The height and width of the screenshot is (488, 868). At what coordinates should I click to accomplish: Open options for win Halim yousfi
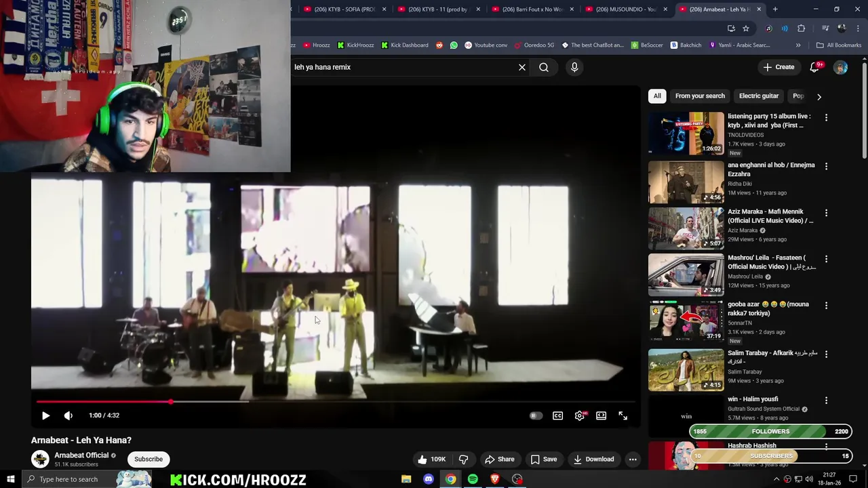(x=826, y=401)
